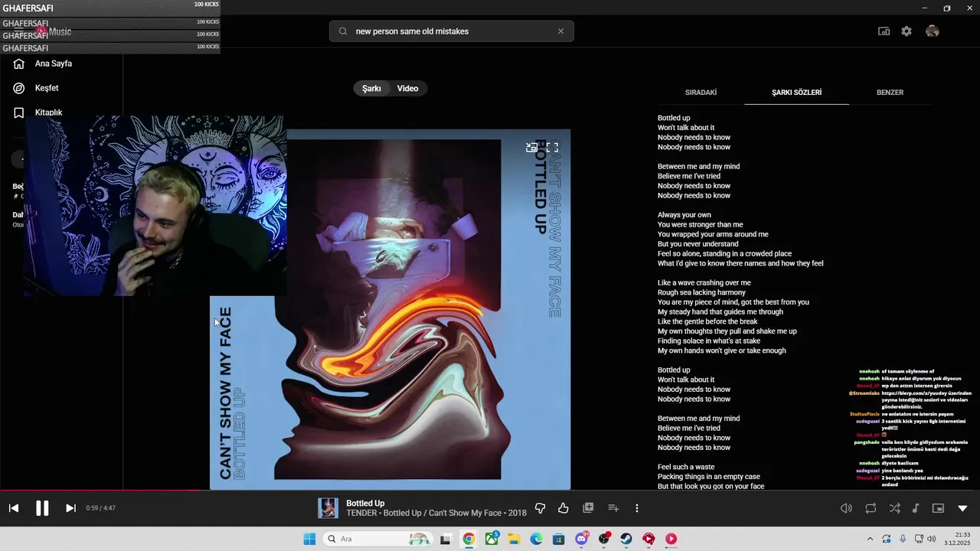Open Microsoft Store from taskbar
The width and height of the screenshot is (980, 551).
pyautogui.click(x=558, y=539)
